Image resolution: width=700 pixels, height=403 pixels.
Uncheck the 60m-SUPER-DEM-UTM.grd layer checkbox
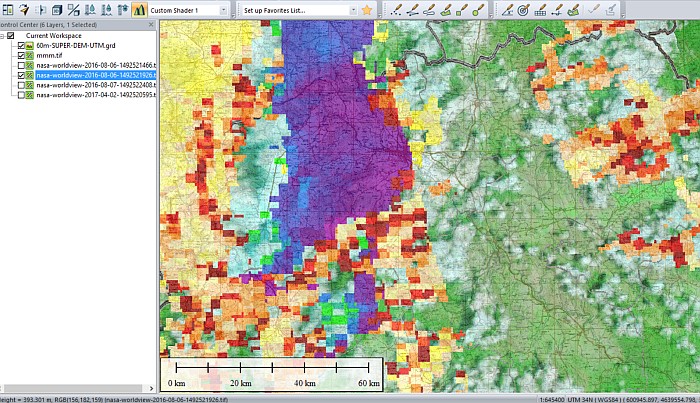(x=22, y=47)
